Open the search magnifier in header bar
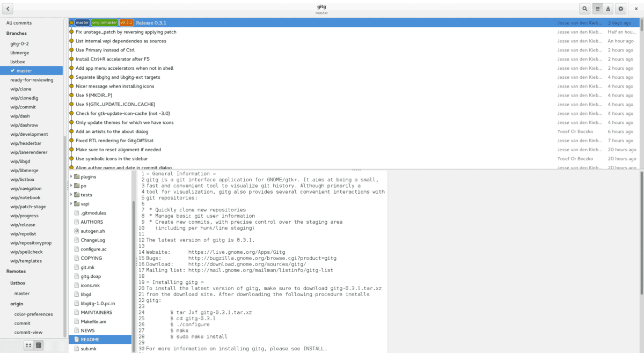 tap(584, 9)
